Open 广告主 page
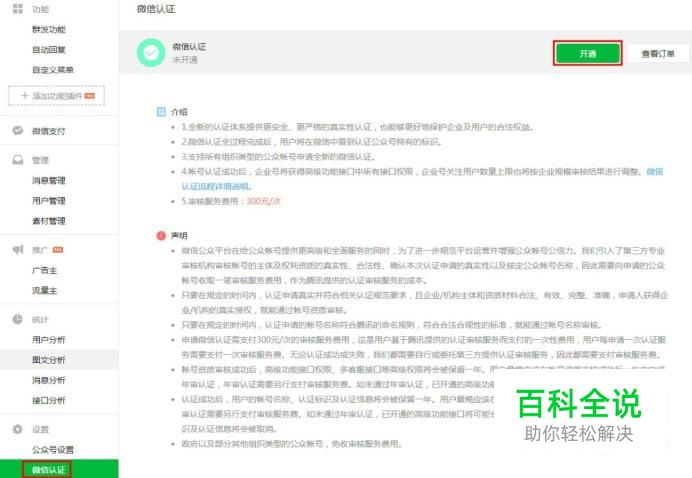The height and width of the screenshot is (478, 692). (x=45, y=270)
